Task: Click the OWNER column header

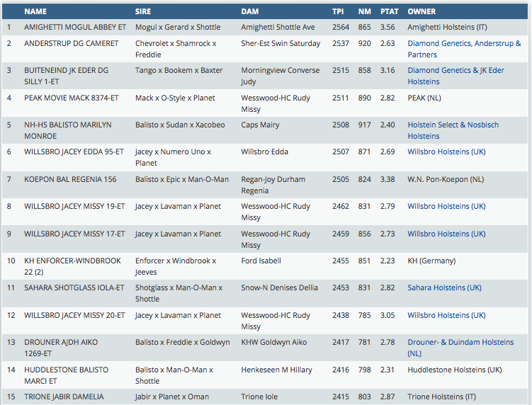Action: (x=421, y=11)
